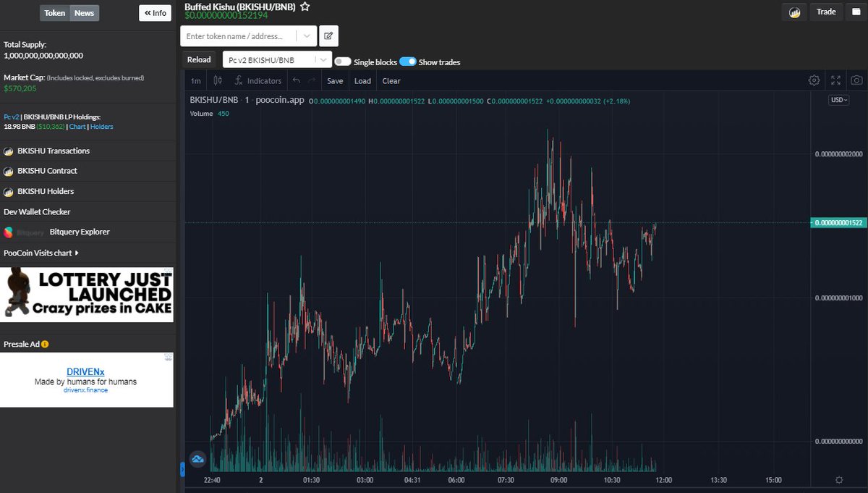Image resolution: width=868 pixels, height=493 pixels.
Task: Disable the Show trades switch
Action: (407, 62)
